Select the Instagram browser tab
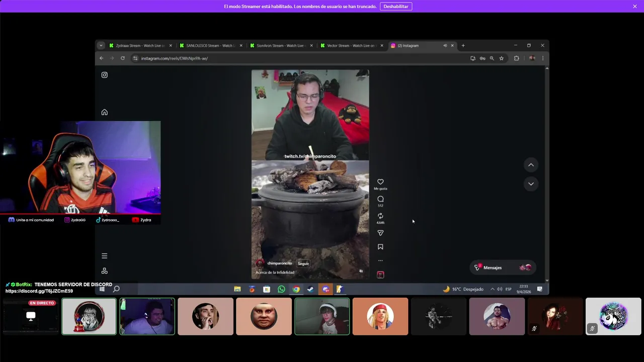 tap(416, 46)
